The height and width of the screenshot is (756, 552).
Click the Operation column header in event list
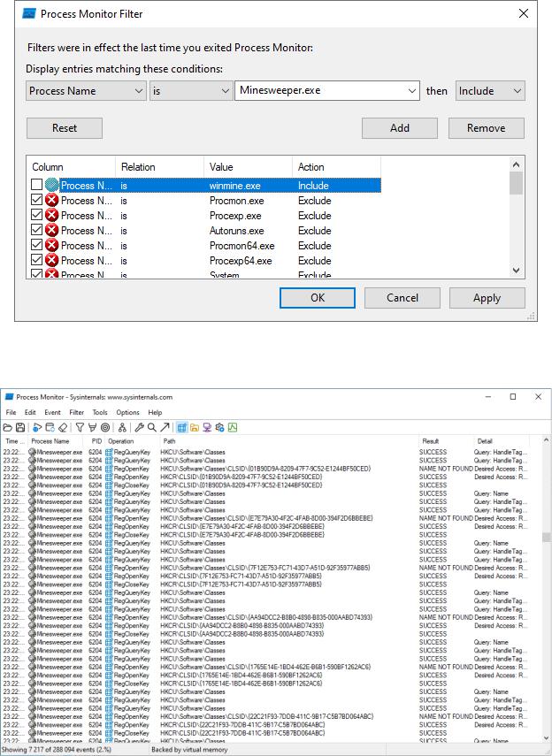132,441
